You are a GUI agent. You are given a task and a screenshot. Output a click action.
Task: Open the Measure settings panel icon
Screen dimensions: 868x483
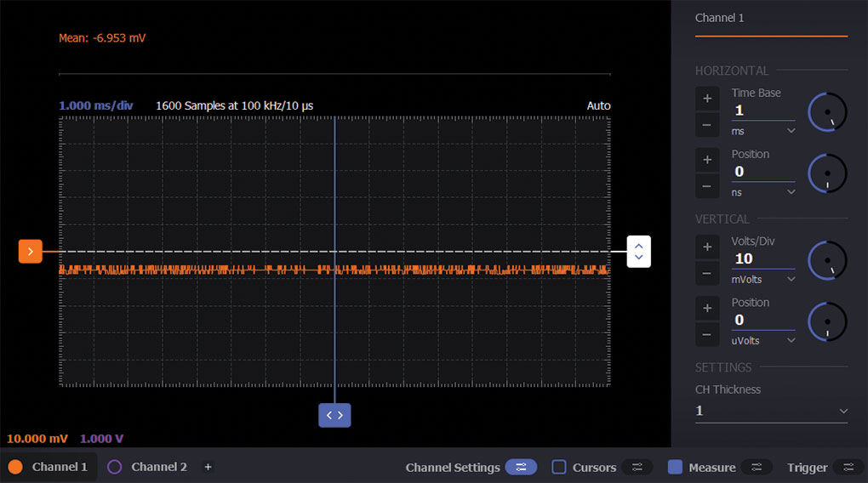(x=757, y=468)
